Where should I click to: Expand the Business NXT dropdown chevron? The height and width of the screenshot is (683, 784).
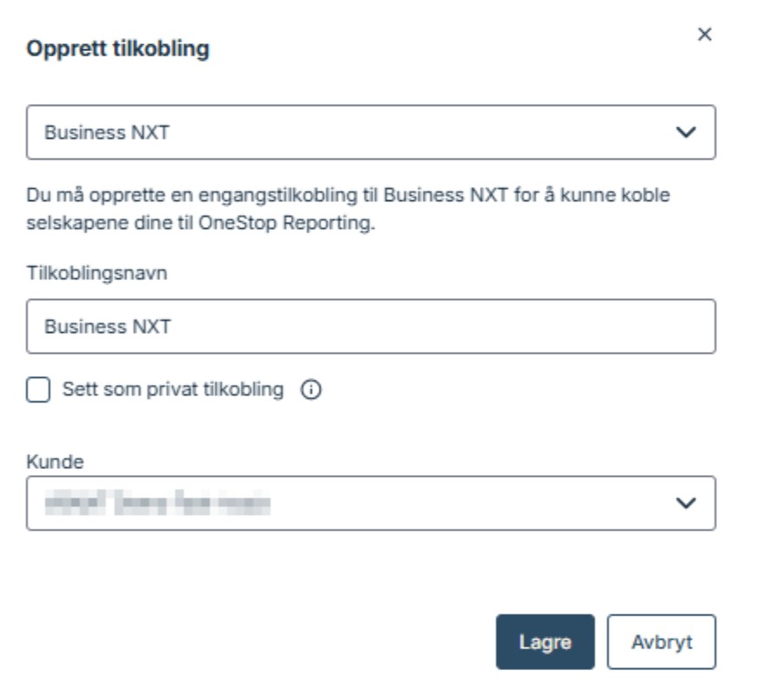pyautogui.click(x=685, y=133)
